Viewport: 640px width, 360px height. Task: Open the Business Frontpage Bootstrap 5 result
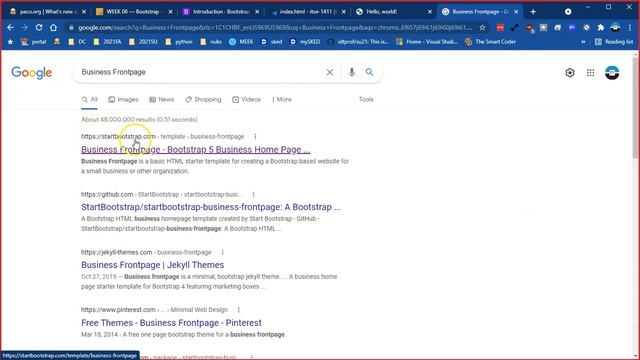click(196, 149)
